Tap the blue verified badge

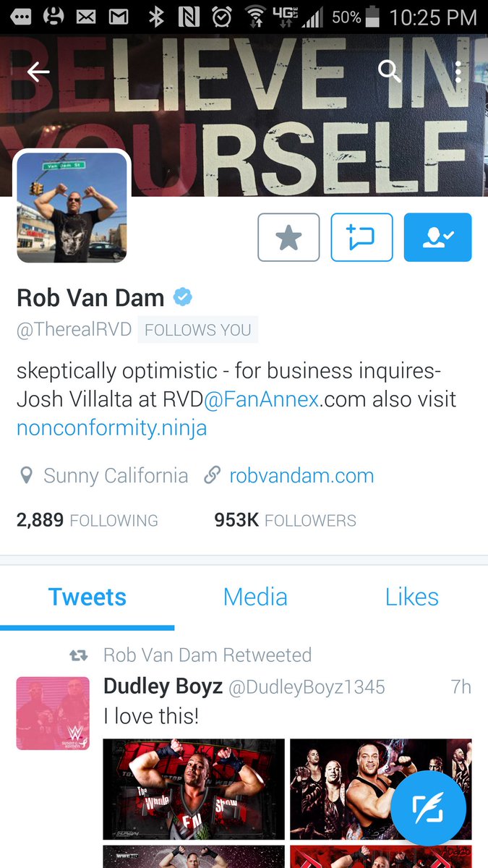coord(182,297)
